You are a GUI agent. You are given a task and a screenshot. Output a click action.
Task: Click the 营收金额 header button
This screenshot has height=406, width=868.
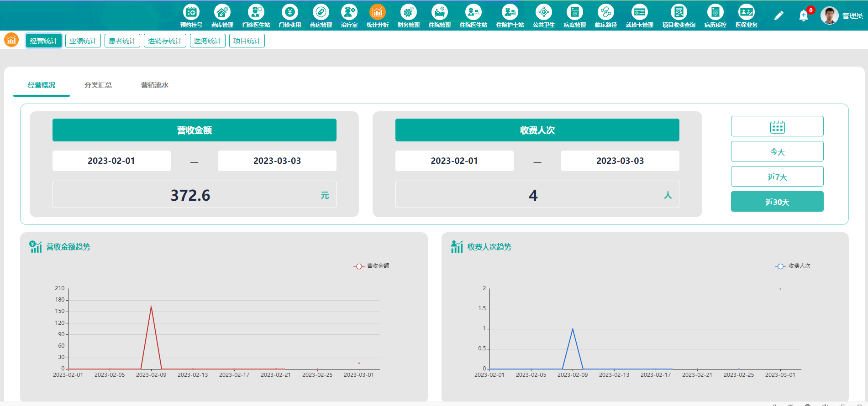195,130
